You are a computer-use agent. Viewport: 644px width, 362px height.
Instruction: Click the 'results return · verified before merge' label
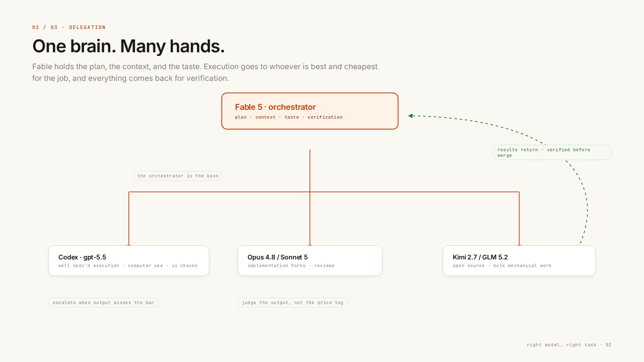[x=552, y=152]
